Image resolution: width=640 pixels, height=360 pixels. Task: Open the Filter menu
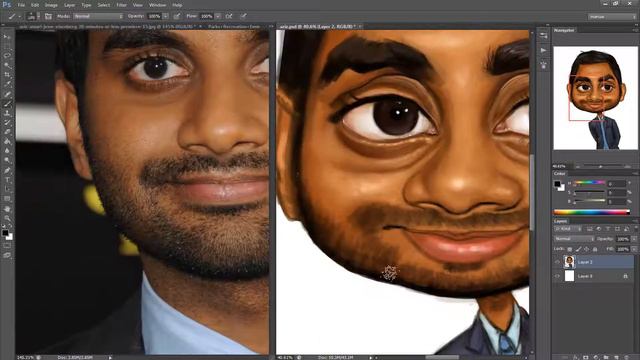[121, 5]
